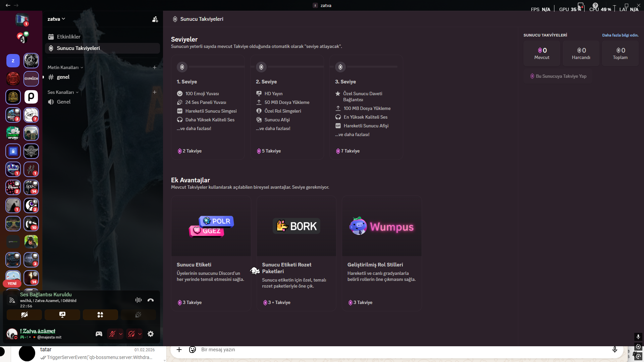This screenshot has width=644, height=362.
Task: Click the 'Ses Bağlantısı Kuruldu' status text
Action: pyautogui.click(x=46, y=295)
